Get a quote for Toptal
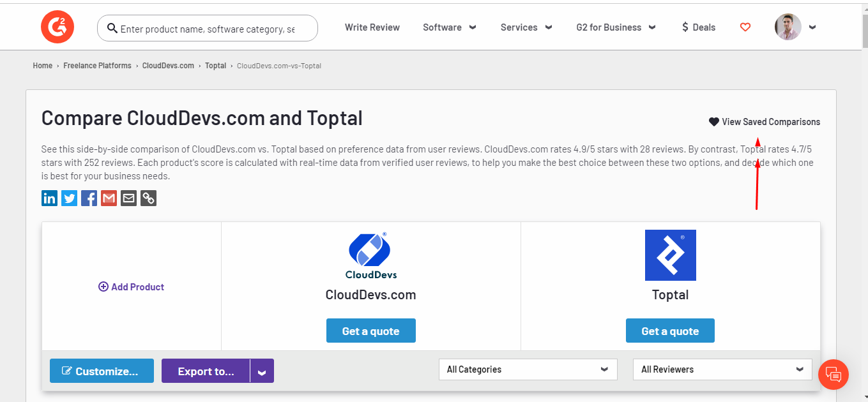This screenshot has height=402, width=868. coord(670,331)
